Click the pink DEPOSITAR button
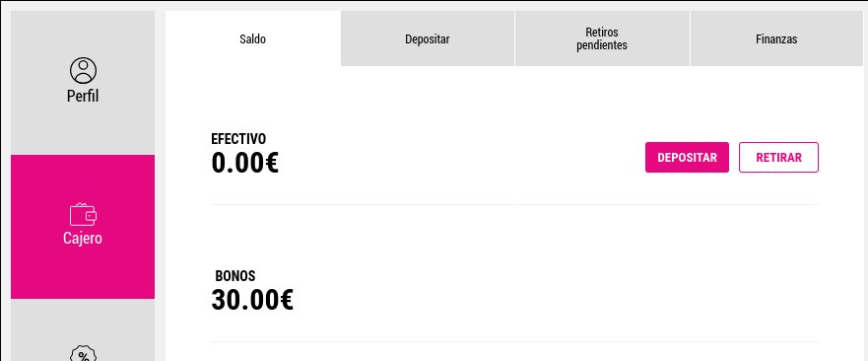Viewport: 868px width, 361px height. click(687, 158)
